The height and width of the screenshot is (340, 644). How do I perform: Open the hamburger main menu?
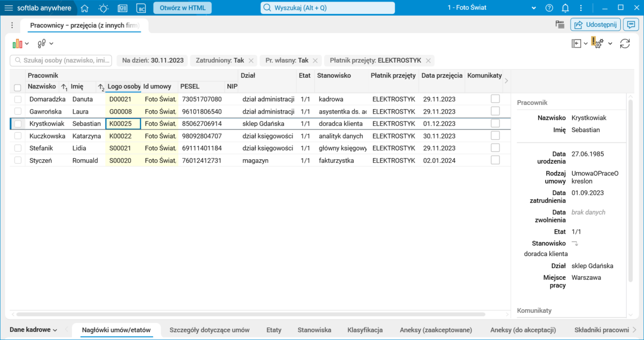click(x=9, y=8)
